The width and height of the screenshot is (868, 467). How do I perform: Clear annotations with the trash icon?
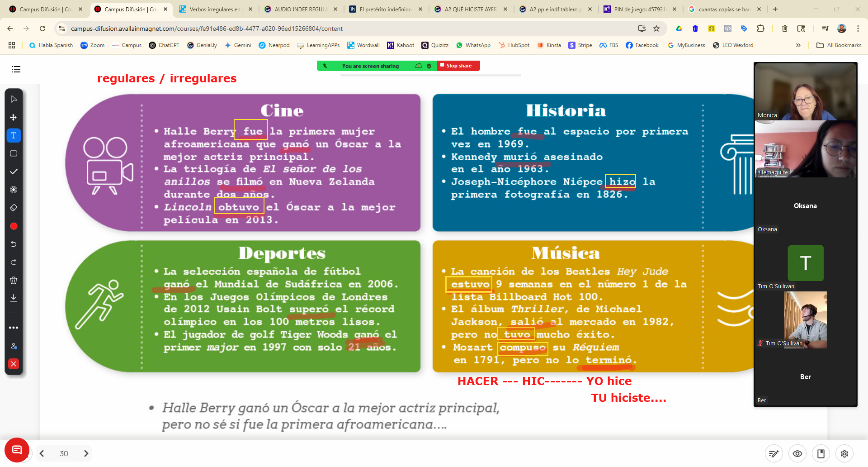tap(14, 280)
